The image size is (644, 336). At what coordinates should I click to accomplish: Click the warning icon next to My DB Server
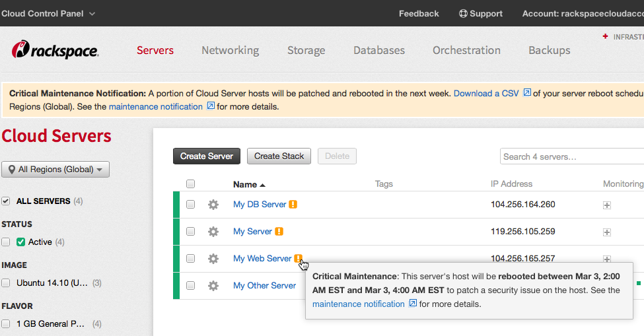(293, 205)
